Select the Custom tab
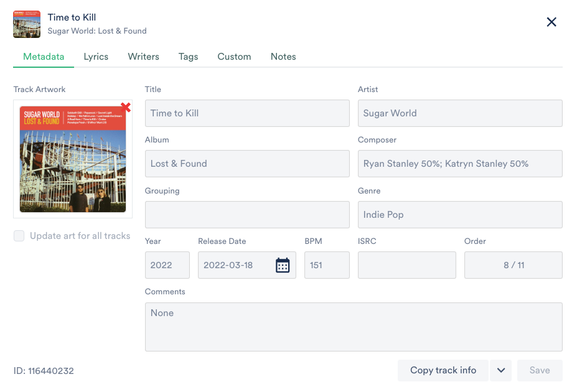This screenshot has height=392, width=577. click(234, 57)
